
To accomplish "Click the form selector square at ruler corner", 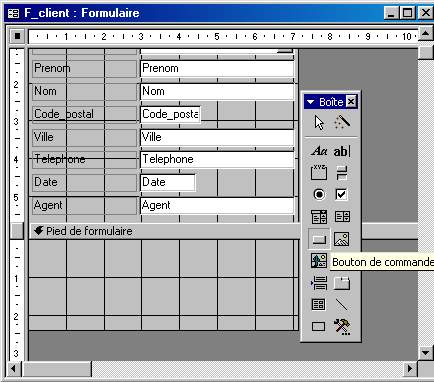I will click(x=17, y=36).
